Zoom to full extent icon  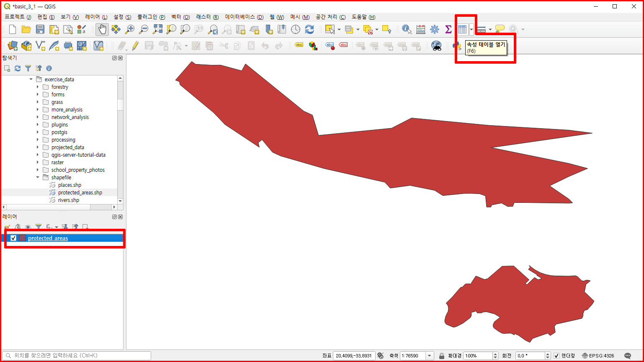pyautogui.click(x=157, y=29)
